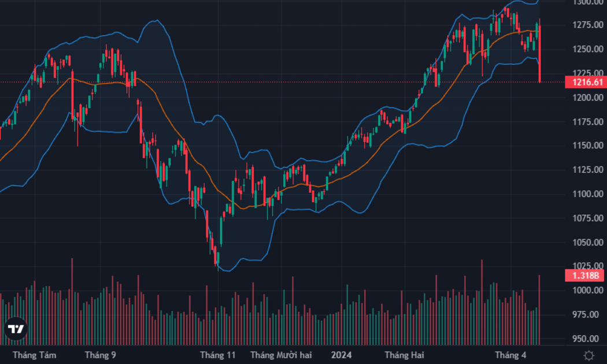
Task: Click the 1000.00 price scale label
Action: point(588,291)
